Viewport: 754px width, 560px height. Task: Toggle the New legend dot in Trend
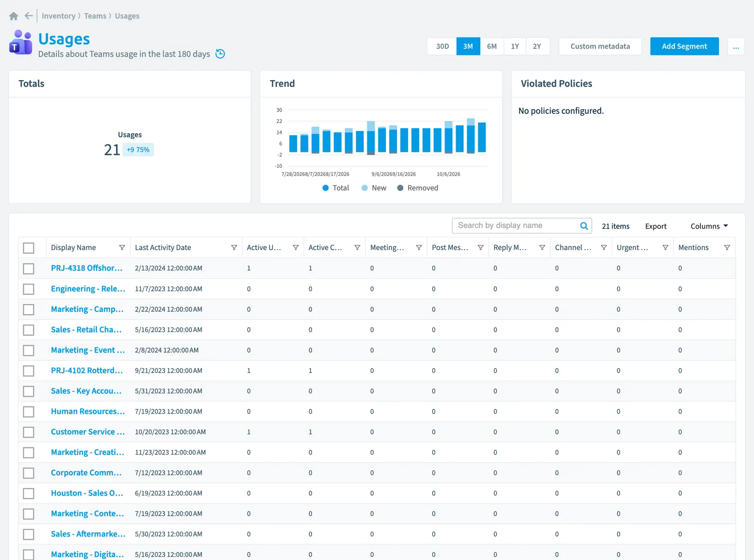[364, 188]
